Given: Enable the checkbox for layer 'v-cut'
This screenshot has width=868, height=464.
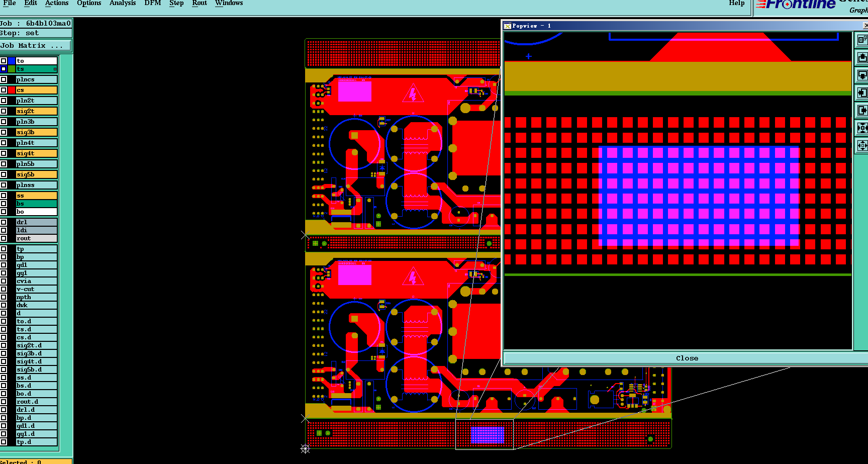Looking at the screenshot, I should point(4,289).
